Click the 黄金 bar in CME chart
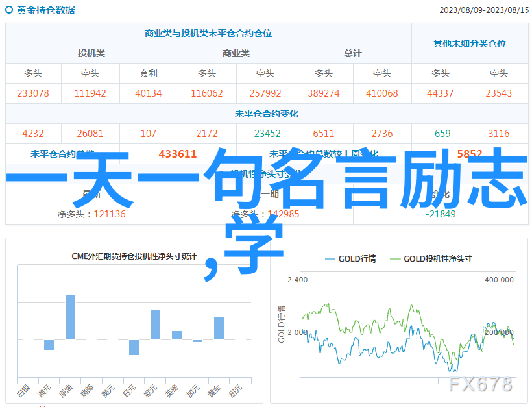The width and height of the screenshot is (532, 407). tap(219, 328)
